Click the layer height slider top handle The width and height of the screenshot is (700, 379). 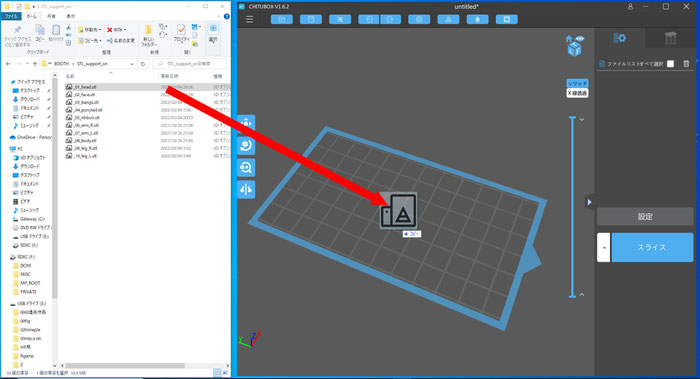pyautogui.click(x=572, y=117)
